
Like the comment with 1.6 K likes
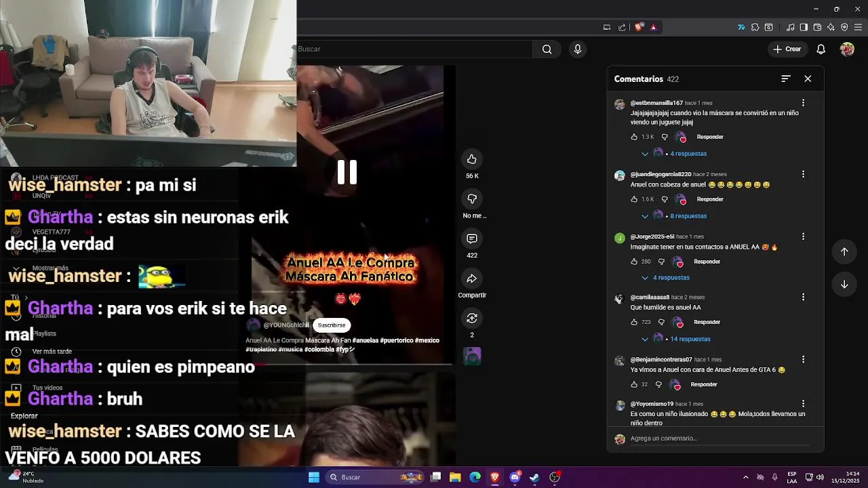634,199
